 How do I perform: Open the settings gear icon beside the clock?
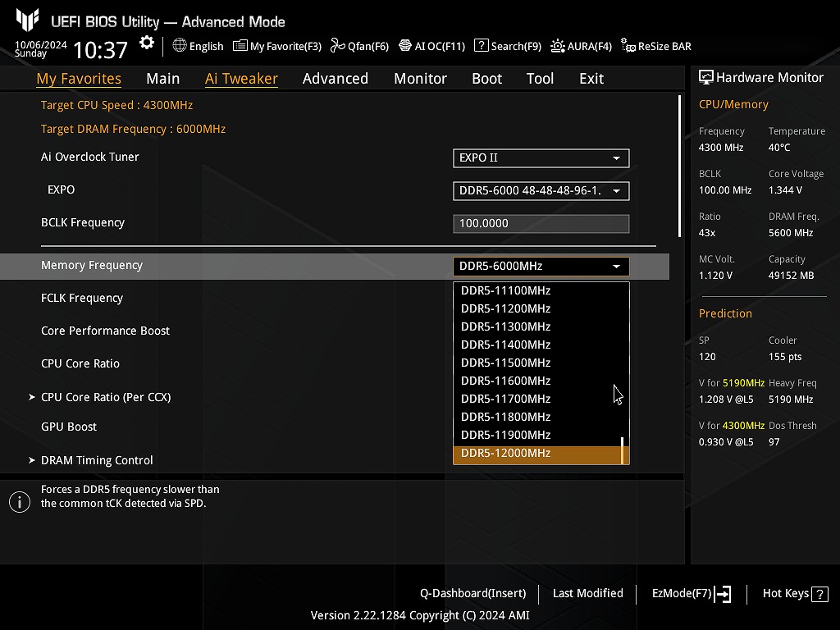[146, 43]
